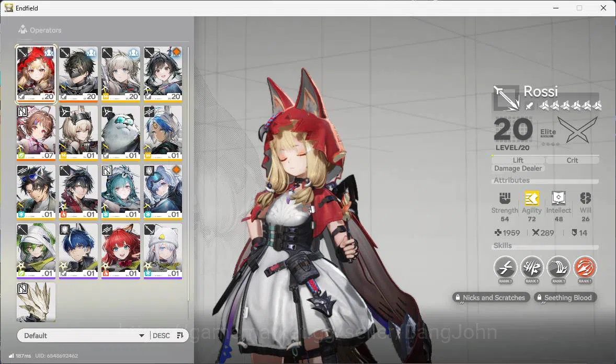Select the panda with sunglasses operator
Viewport: 616px width, 364px height.
click(x=121, y=133)
